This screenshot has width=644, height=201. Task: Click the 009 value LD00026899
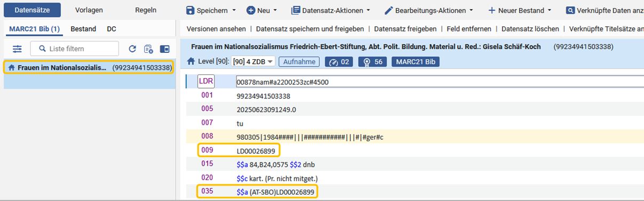[x=256, y=151]
